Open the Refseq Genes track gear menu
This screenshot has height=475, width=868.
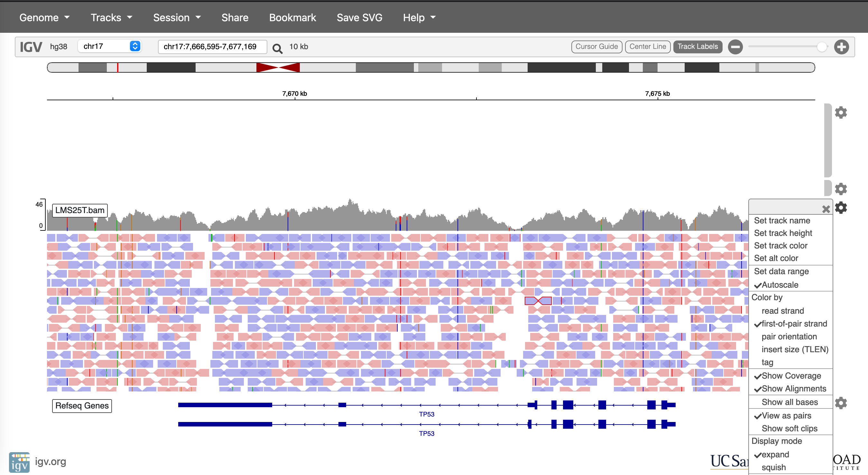(840, 403)
